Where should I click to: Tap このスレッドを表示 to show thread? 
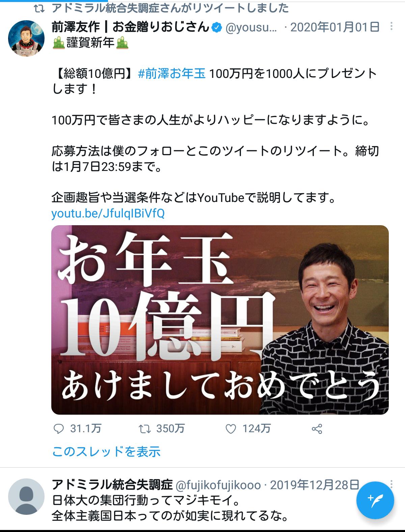[106, 451]
